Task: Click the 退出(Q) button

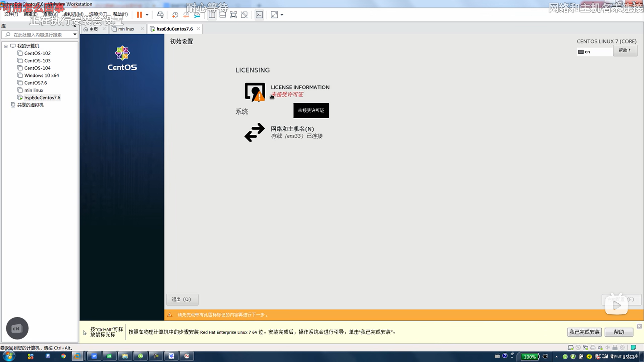Action: coord(182,299)
